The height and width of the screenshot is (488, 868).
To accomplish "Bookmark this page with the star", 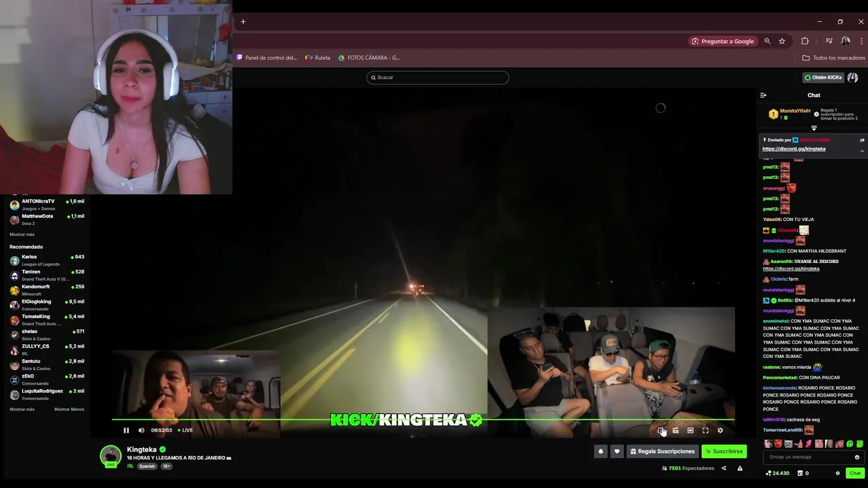I will coord(782,41).
